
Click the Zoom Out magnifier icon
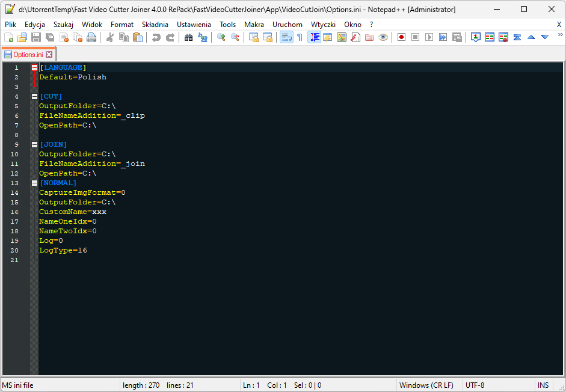(235, 37)
